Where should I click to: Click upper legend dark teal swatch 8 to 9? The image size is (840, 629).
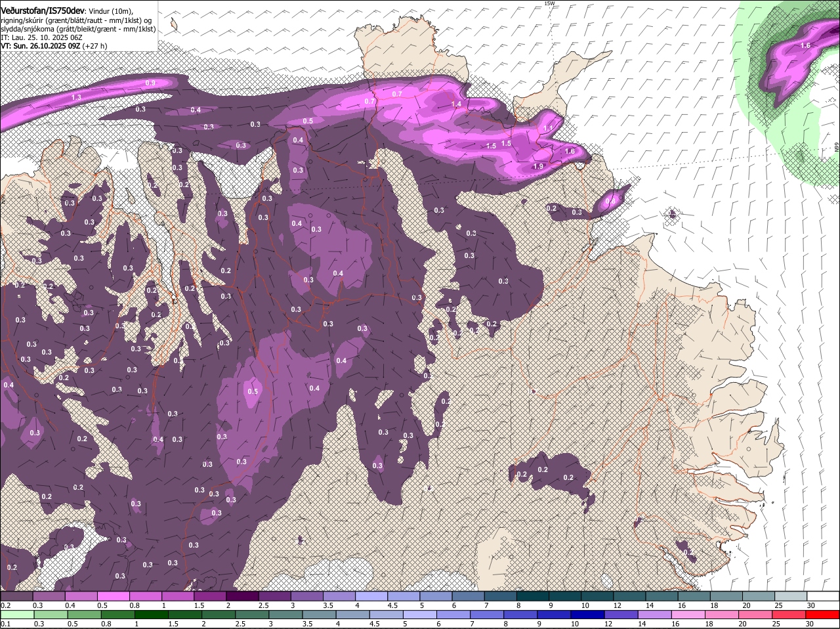[532, 596]
